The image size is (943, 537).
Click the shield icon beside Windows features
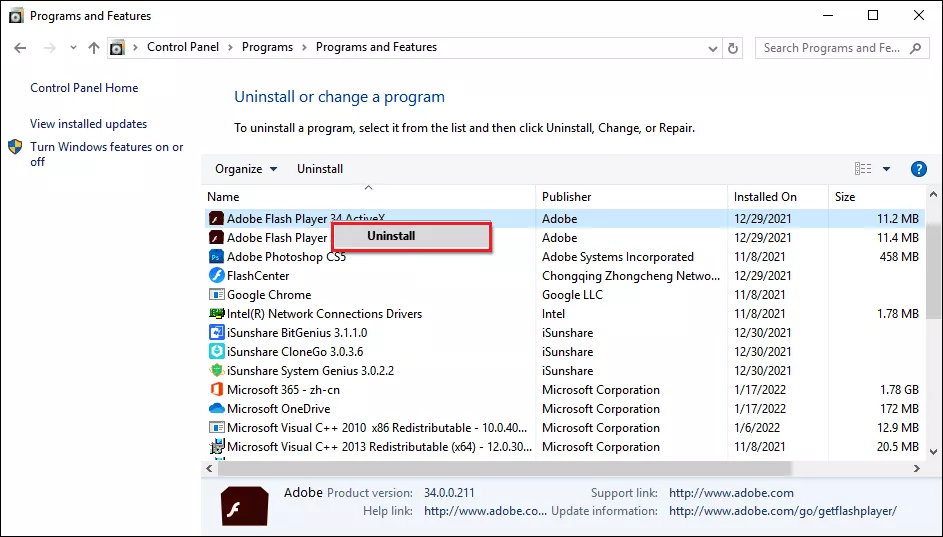[x=16, y=147]
